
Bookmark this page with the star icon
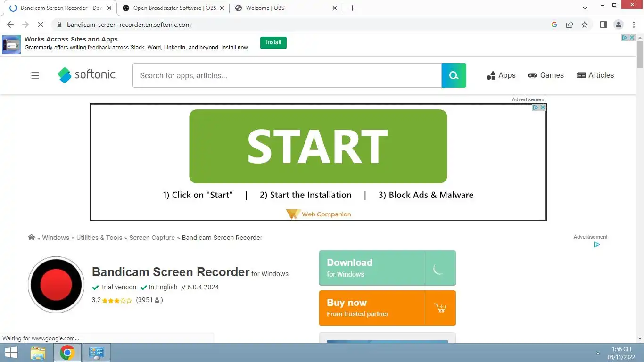(585, 25)
